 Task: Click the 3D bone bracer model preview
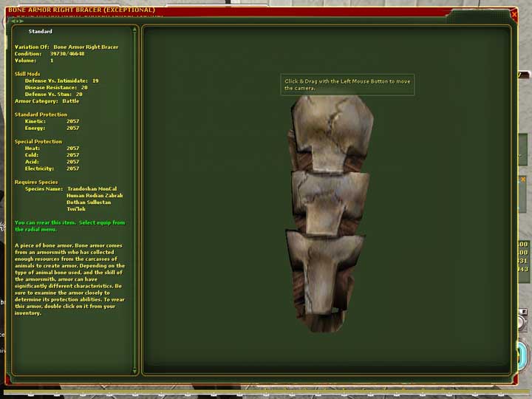pos(329,214)
